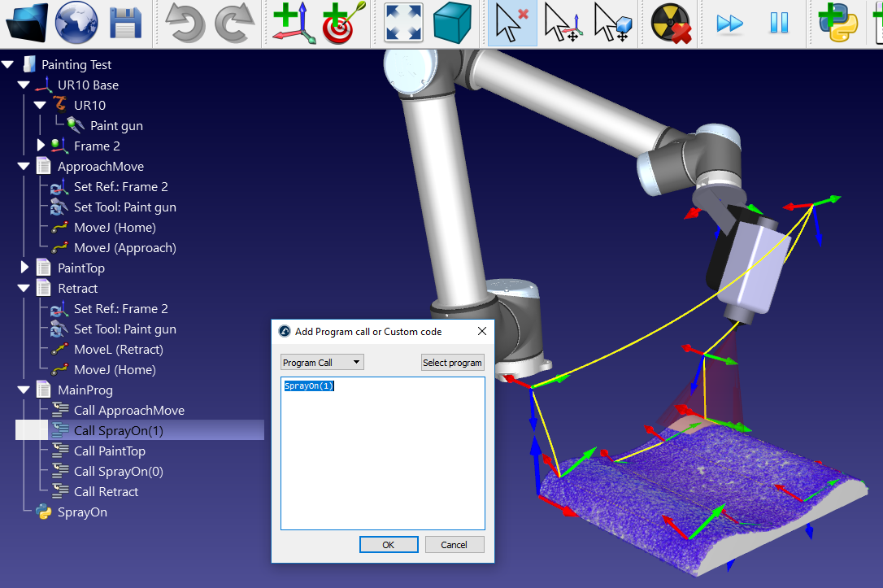The image size is (883, 588).
Task: Click the SprayOn(1) code text field
Action: (x=382, y=453)
